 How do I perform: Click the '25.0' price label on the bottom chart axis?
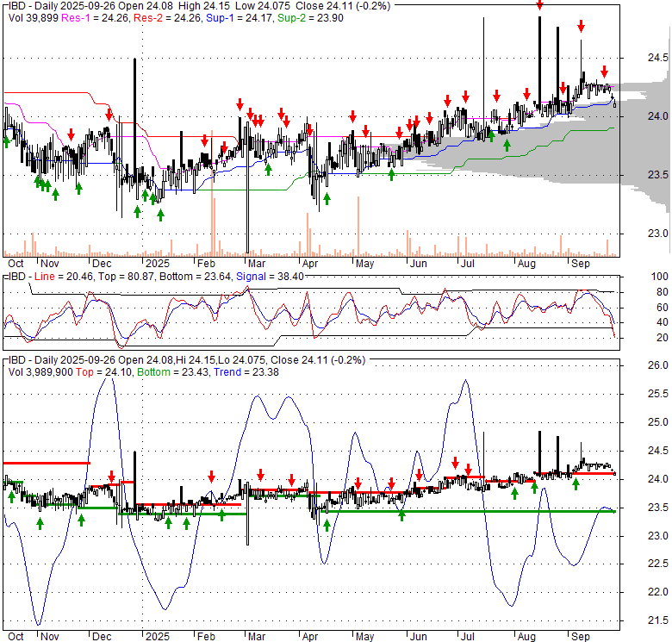[658, 422]
